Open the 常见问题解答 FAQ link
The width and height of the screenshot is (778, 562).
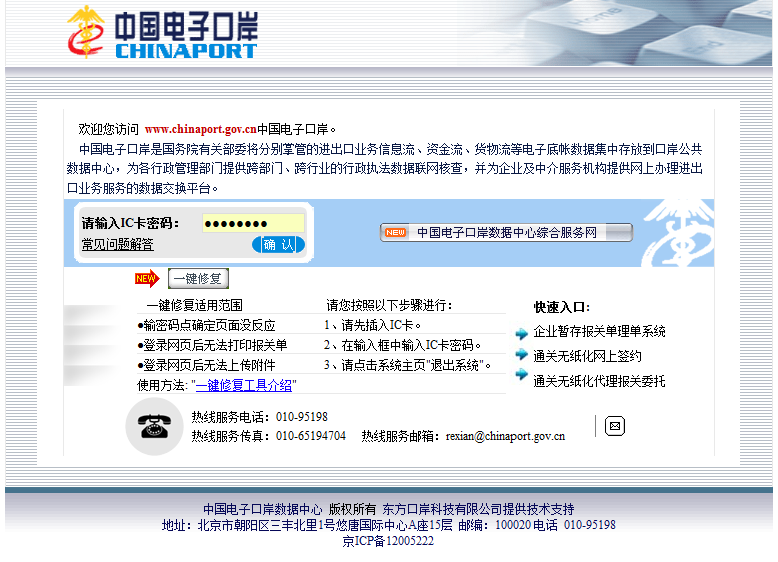(118, 245)
